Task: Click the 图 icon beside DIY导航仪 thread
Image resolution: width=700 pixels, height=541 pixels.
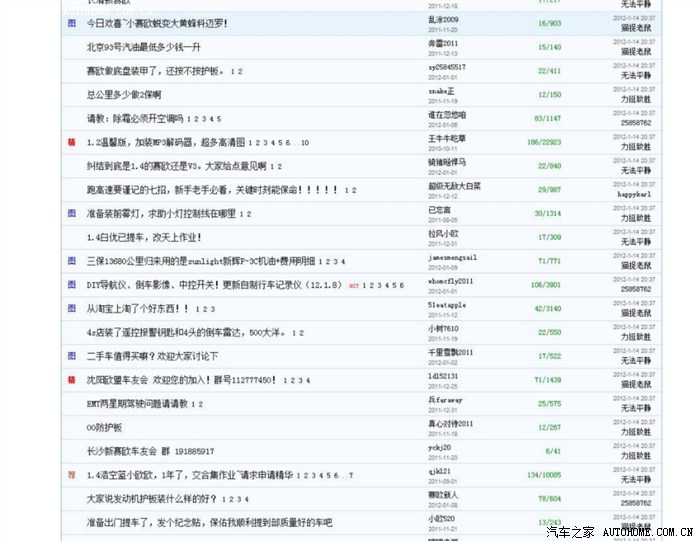Action: (x=71, y=285)
